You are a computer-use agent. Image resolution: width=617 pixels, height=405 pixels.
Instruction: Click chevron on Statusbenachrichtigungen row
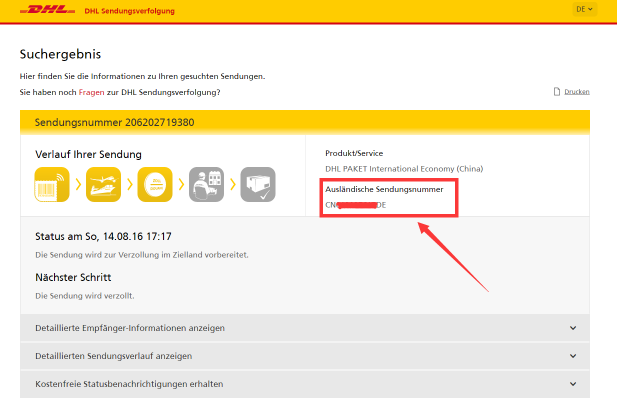(x=573, y=384)
